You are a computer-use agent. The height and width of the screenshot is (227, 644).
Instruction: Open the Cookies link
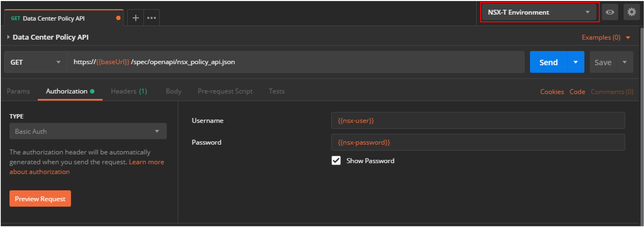[x=552, y=92]
